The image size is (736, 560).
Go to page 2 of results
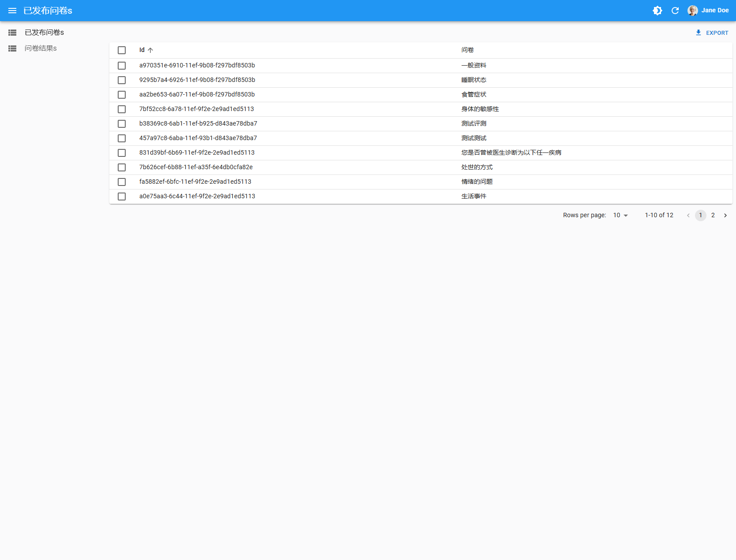(713, 215)
